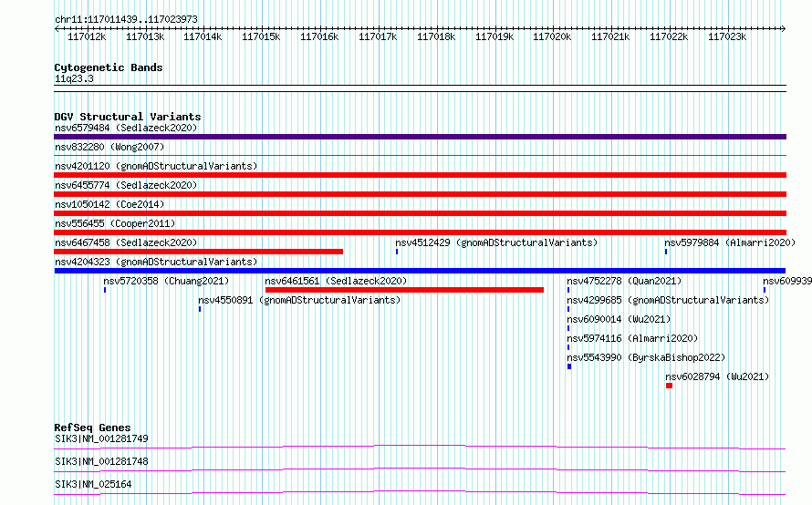Click the purple bar of nsv6579484

[x=420, y=137]
